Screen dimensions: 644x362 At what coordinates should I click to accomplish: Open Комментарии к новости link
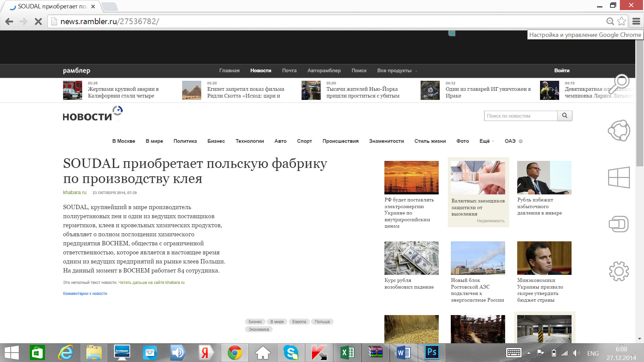[85, 294]
